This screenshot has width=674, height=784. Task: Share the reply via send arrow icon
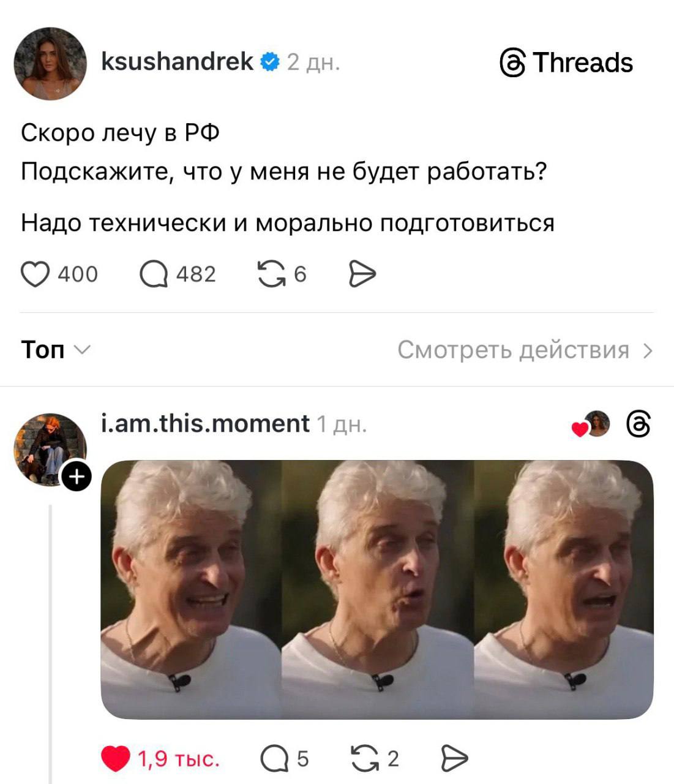tap(454, 759)
